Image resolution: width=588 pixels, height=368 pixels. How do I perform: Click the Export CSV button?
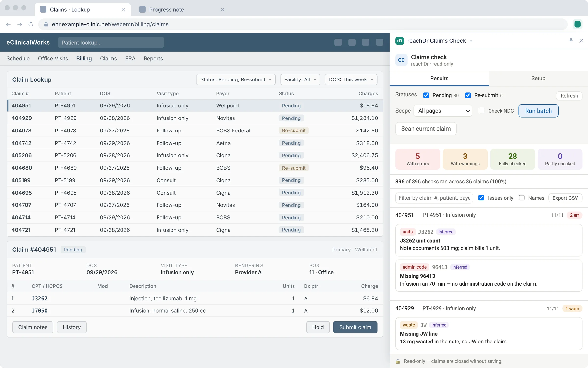click(565, 198)
